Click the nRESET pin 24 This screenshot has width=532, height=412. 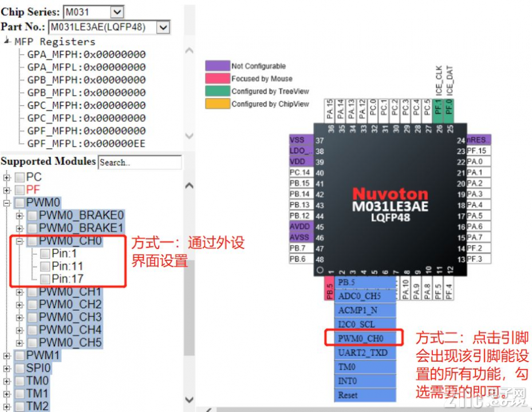478,140
